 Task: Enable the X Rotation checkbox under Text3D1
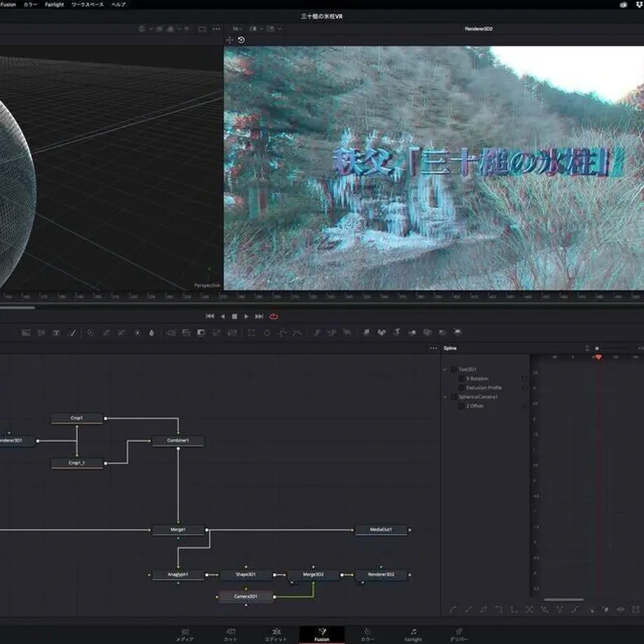point(461,378)
